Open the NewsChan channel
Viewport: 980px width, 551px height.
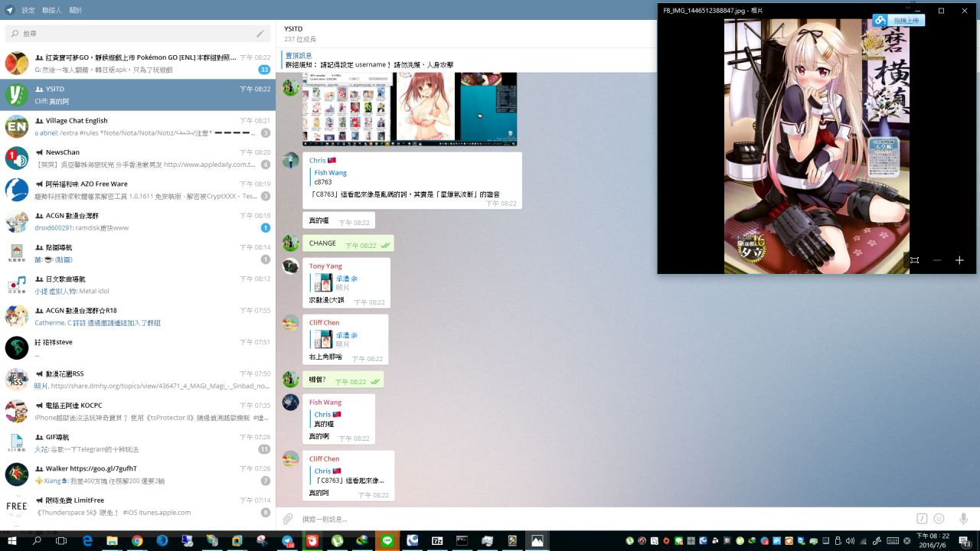(138, 158)
